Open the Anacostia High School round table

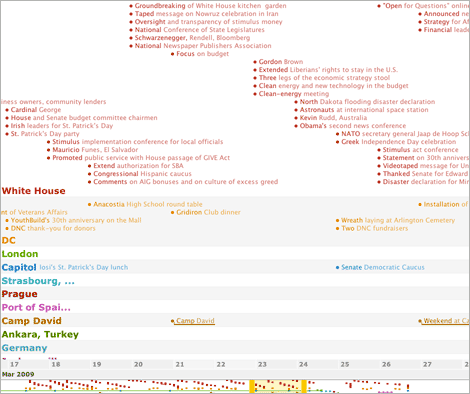(x=148, y=204)
